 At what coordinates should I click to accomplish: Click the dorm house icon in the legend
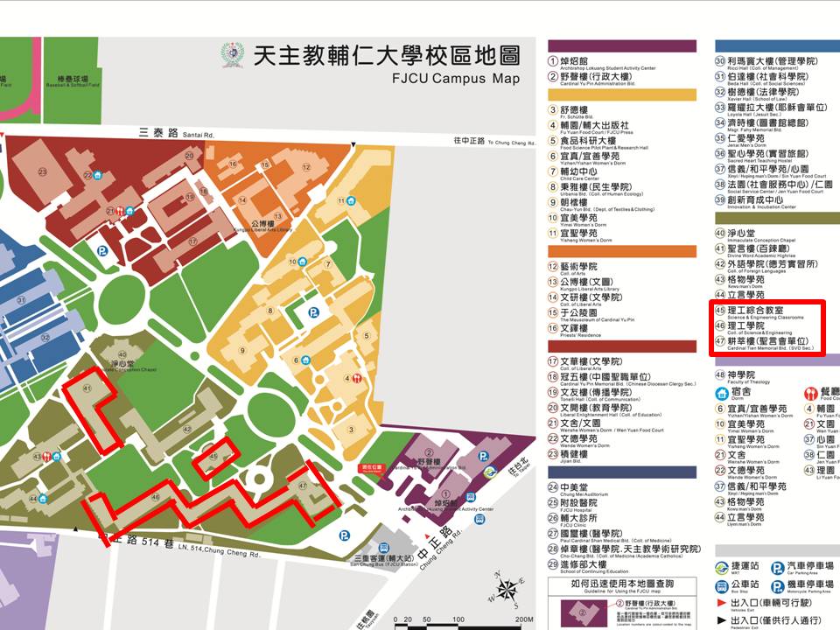click(x=724, y=393)
